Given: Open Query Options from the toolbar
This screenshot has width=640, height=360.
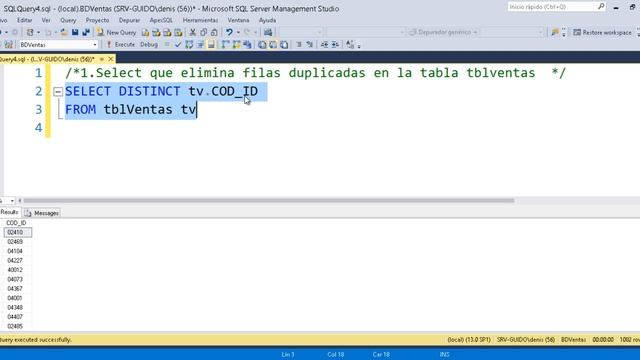Looking at the screenshot, I should pos(200,44).
